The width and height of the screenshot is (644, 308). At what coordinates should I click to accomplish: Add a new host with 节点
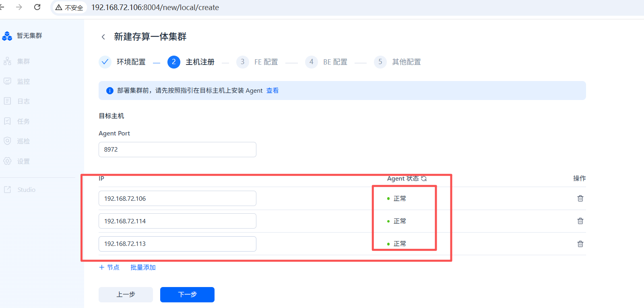tap(109, 267)
